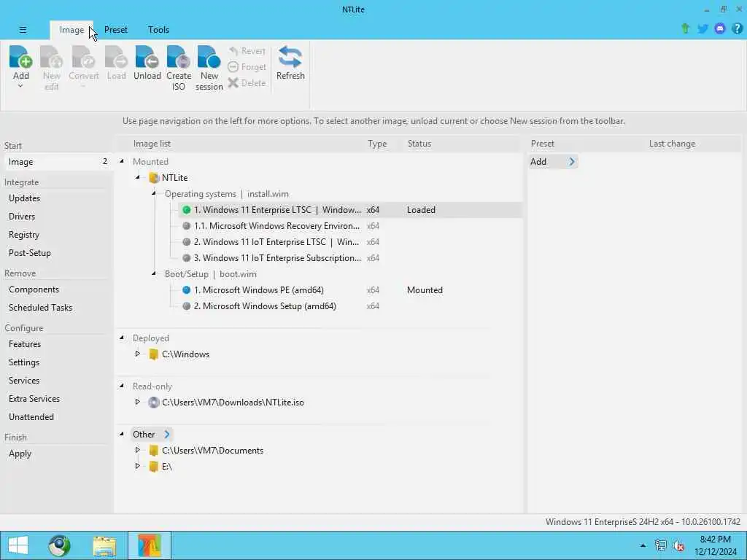Collapse the Mounted group
The height and width of the screenshot is (560, 747).
[122, 161]
